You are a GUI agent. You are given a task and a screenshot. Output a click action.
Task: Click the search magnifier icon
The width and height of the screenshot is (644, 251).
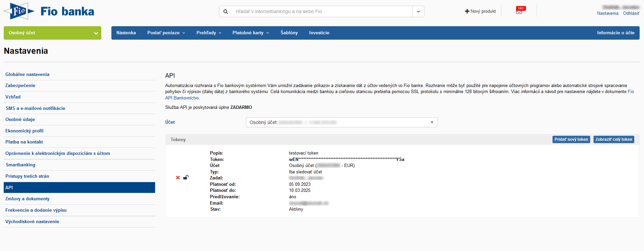click(226, 11)
